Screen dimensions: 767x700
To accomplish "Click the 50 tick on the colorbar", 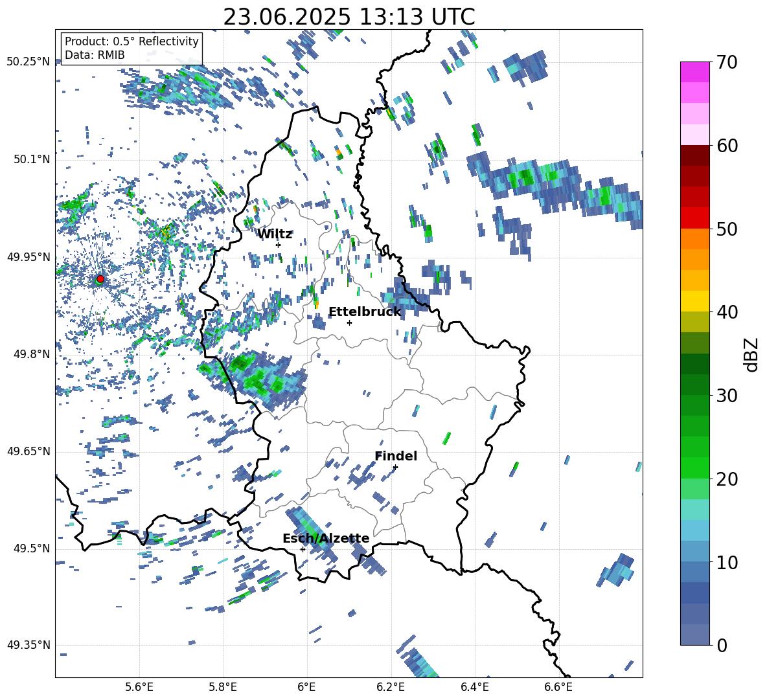I will [727, 229].
